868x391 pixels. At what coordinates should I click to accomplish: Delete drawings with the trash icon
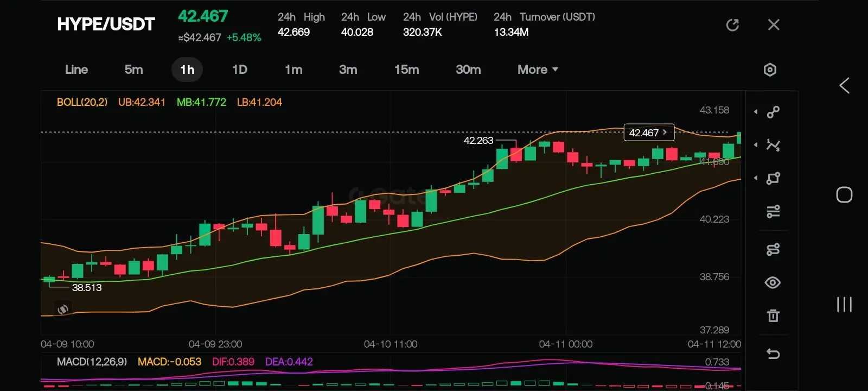click(x=773, y=316)
